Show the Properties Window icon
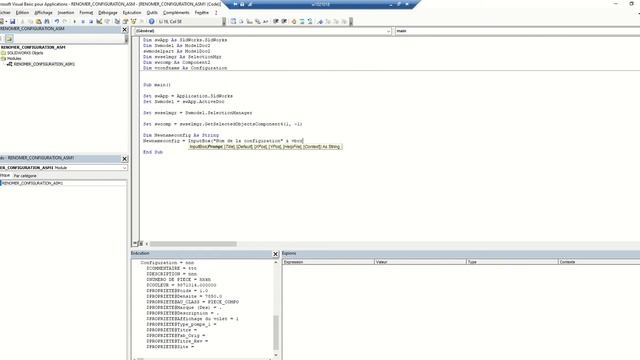The image size is (640, 360). click(x=125, y=21)
